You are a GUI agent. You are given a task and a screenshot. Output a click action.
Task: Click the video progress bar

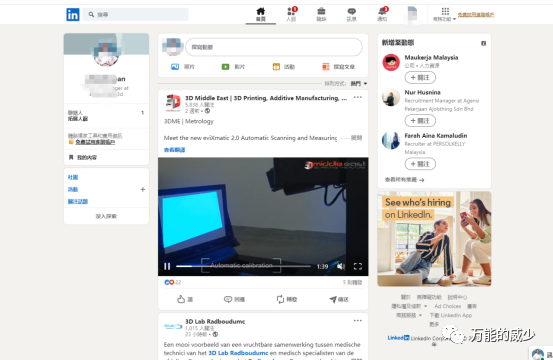pos(243,266)
